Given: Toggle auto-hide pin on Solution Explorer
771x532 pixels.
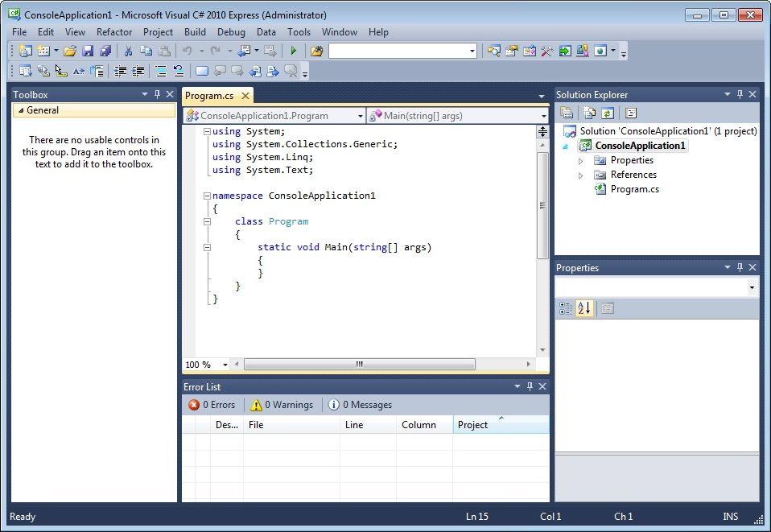Looking at the screenshot, I should [x=740, y=94].
